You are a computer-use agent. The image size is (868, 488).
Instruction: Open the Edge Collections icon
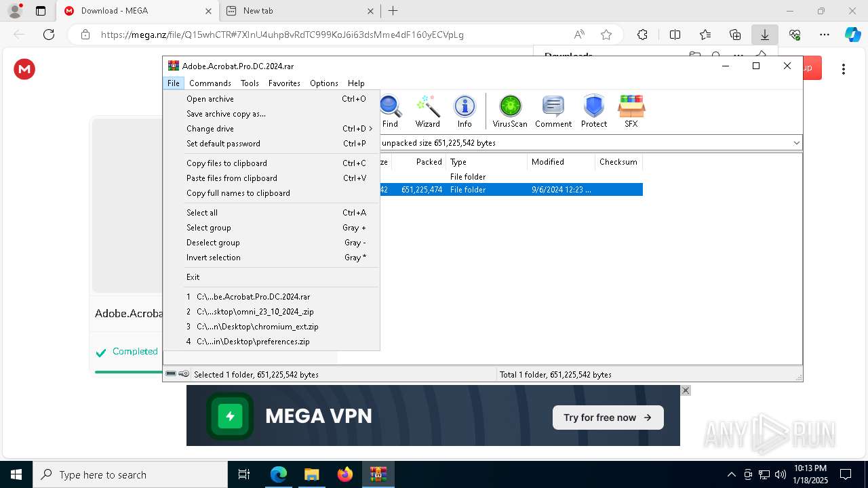pos(735,35)
